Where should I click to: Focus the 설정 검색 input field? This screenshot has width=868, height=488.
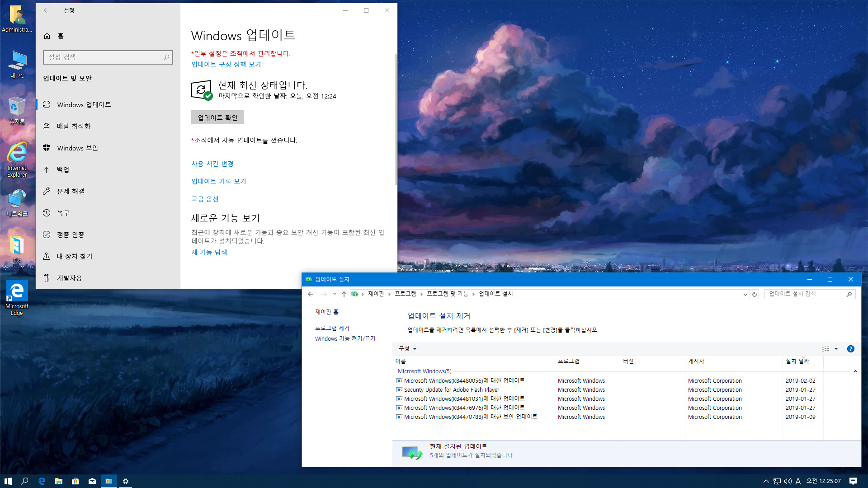coord(108,57)
